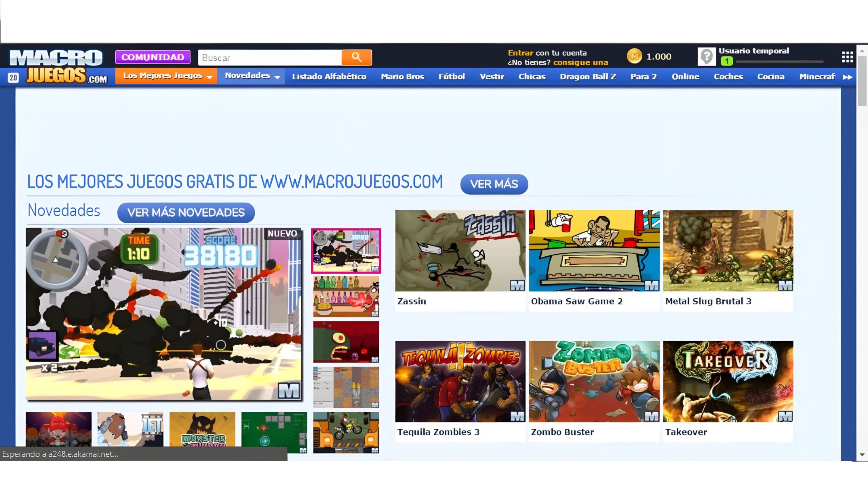The image size is (868, 488).
Task: Click the scrollbar up arrow
Action: tap(862, 51)
